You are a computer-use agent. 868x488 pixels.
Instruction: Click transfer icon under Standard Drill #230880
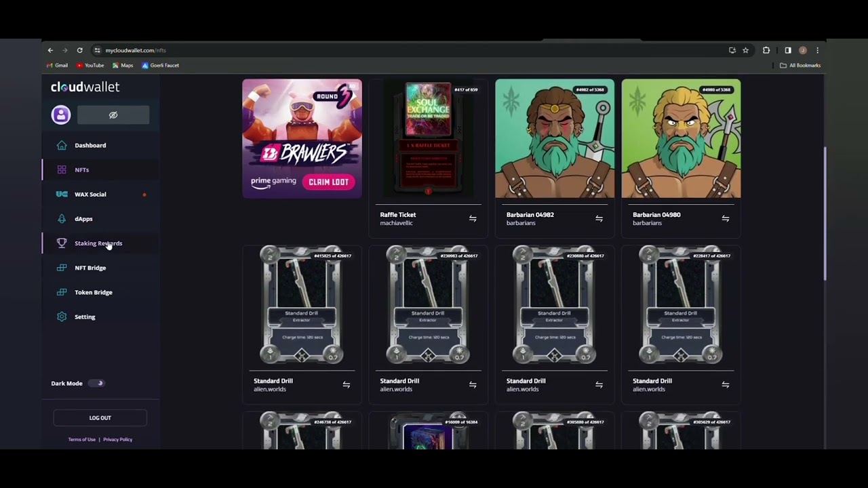click(599, 385)
